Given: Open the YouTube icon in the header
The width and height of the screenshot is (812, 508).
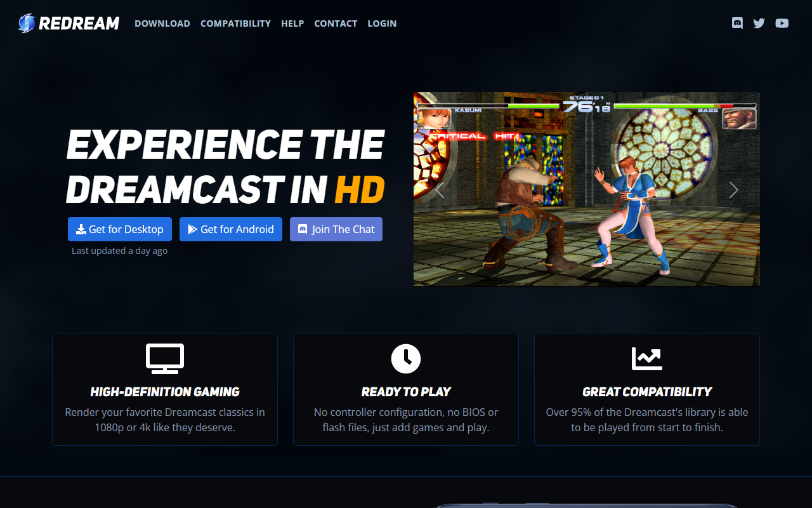Looking at the screenshot, I should pyautogui.click(x=782, y=23).
